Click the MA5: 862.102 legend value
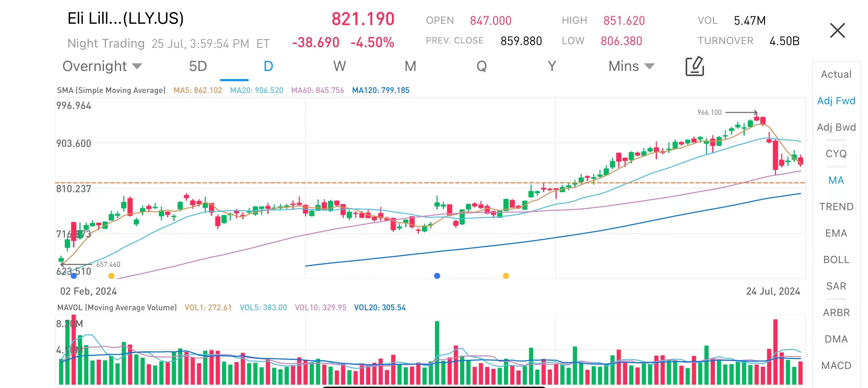The image size is (868, 388). coord(198,90)
